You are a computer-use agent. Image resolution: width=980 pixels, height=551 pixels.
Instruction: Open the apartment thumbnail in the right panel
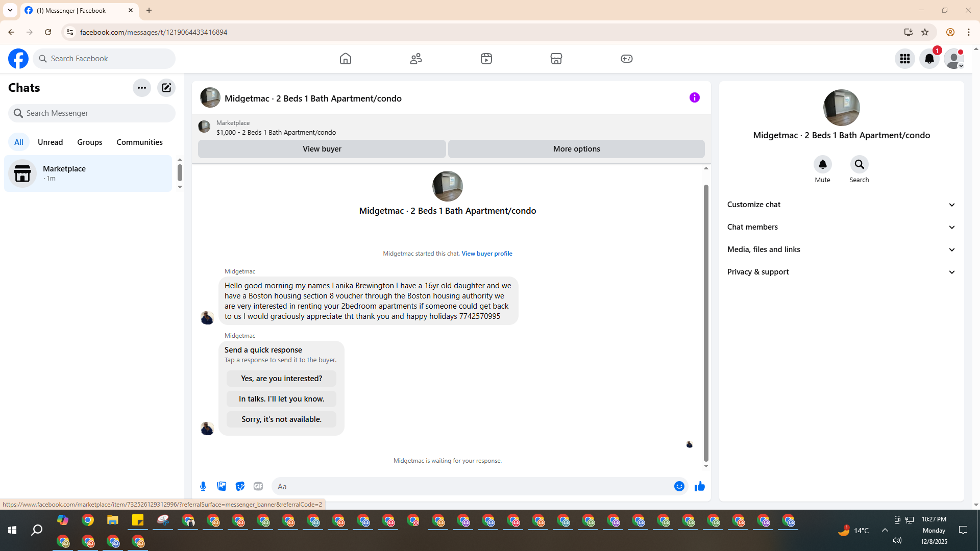(842, 108)
